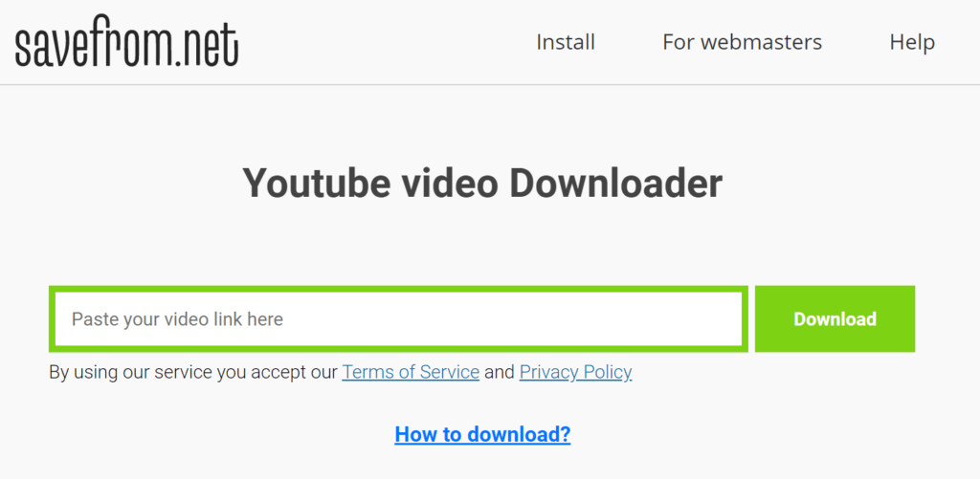The width and height of the screenshot is (980, 479).
Task: Select Install in the top navigation
Action: (566, 42)
